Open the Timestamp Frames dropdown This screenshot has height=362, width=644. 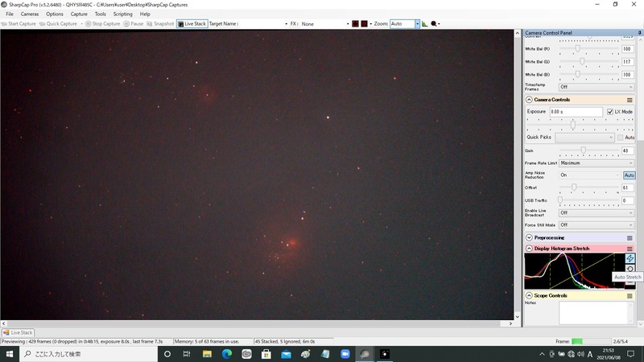(597, 87)
